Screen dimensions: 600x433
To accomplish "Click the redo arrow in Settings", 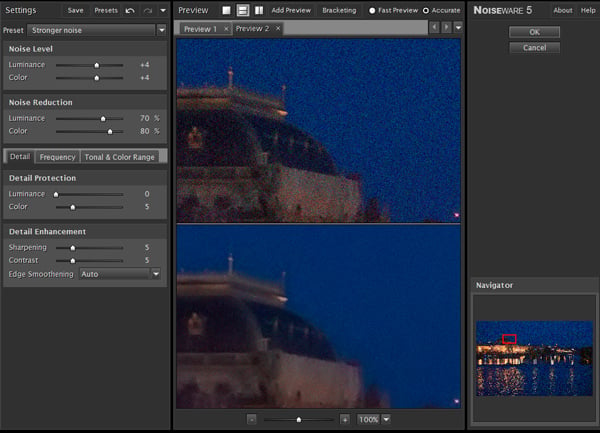I will pos(148,11).
